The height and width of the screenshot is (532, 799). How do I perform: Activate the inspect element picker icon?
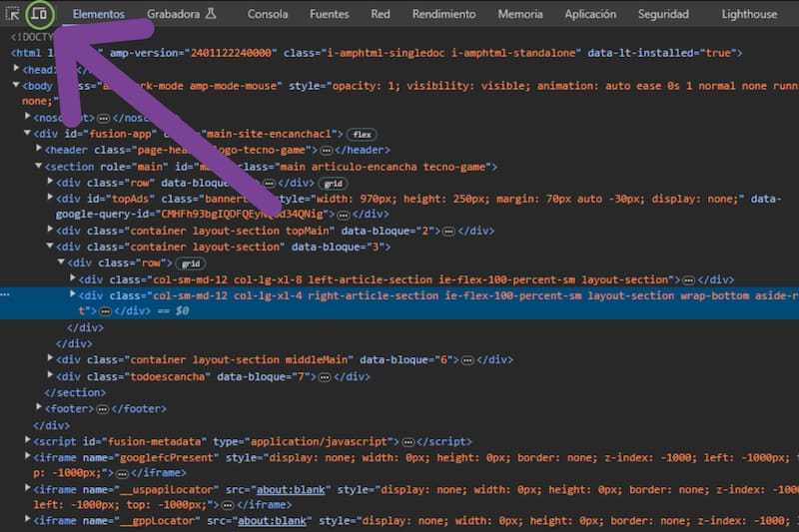tap(13, 14)
